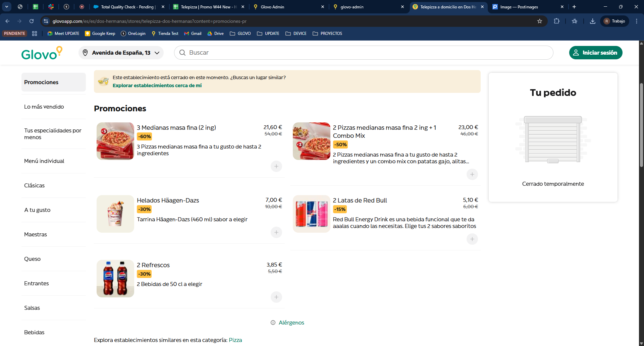The image size is (644, 346).
Task: Open Helados Häagen-Dazs product image
Action: (x=115, y=214)
